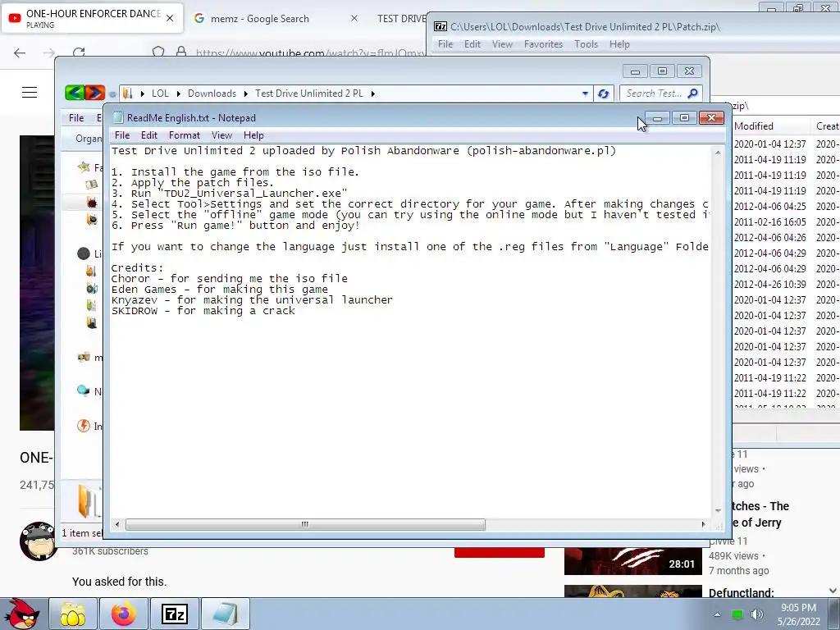This screenshot has height=630, width=840.
Task: Click the Network icon in Explorer sidebar
Action: (x=84, y=390)
